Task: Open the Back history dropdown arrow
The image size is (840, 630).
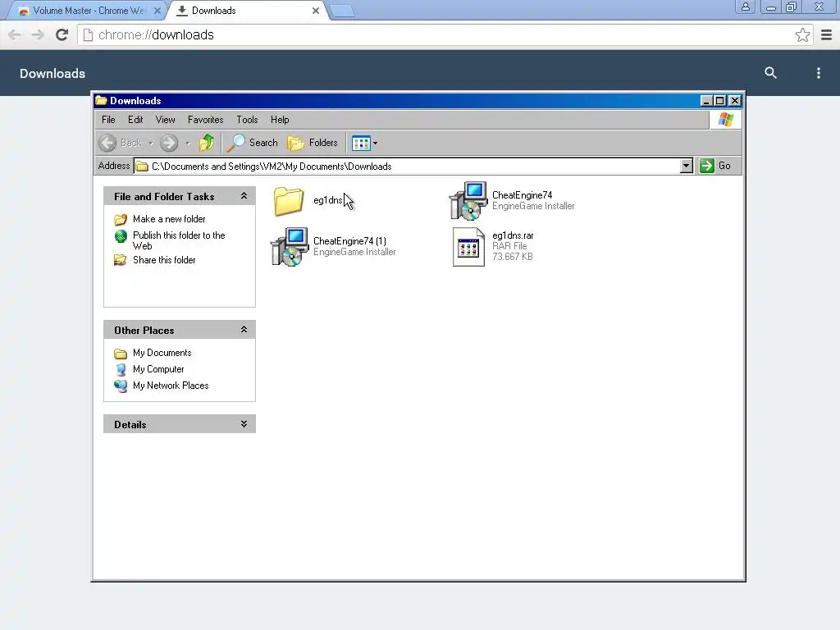Action: click(x=151, y=143)
